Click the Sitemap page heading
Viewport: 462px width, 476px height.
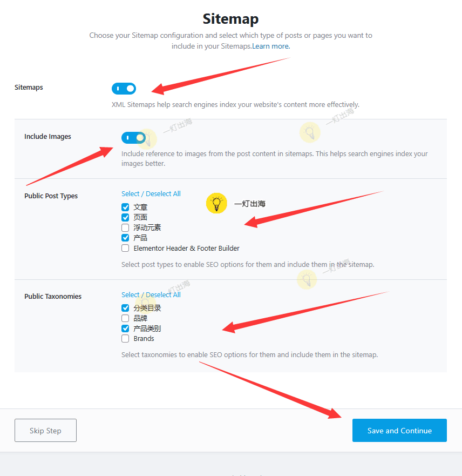pos(230,19)
